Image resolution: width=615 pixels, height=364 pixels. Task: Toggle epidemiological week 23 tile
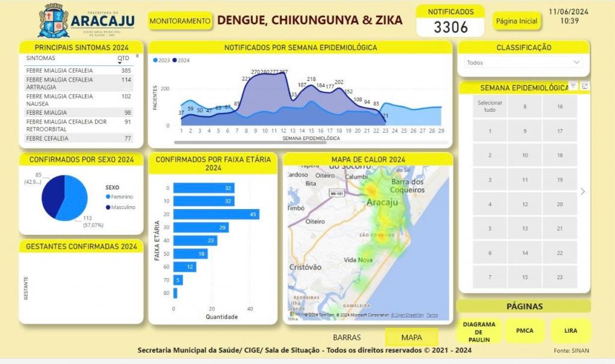559,277
